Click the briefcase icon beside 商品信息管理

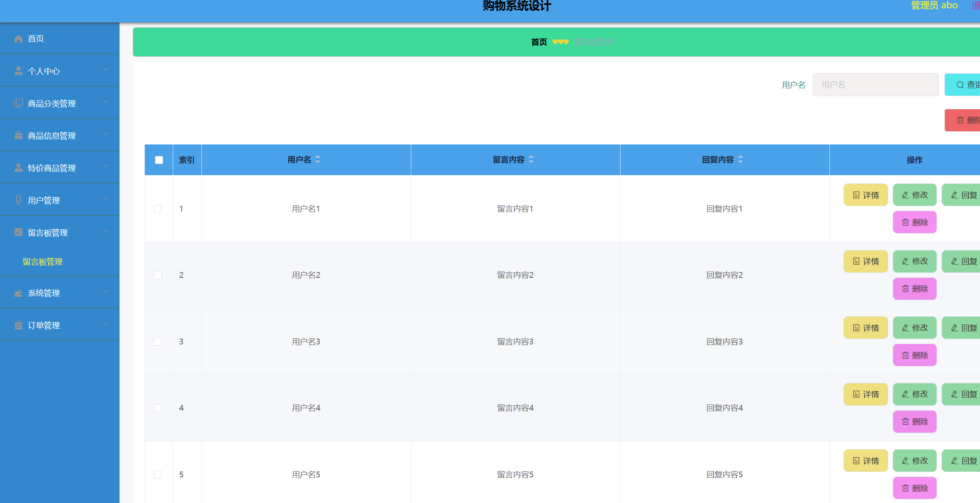point(18,135)
